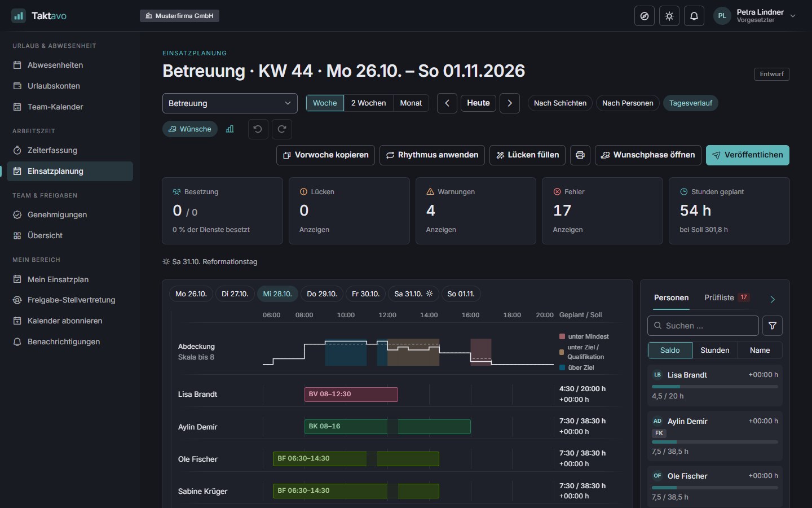812x508 pixels.
Task: Click Aylin Demir hours progress bar
Action: (x=715, y=442)
